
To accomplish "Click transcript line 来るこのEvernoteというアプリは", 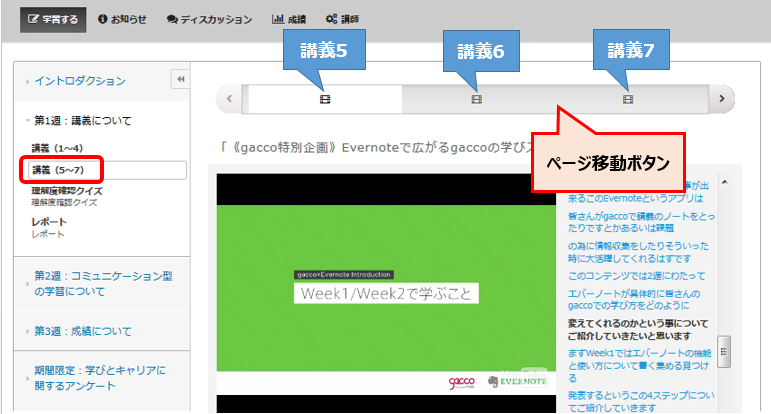I will pyautogui.click(x=635, y=199).
